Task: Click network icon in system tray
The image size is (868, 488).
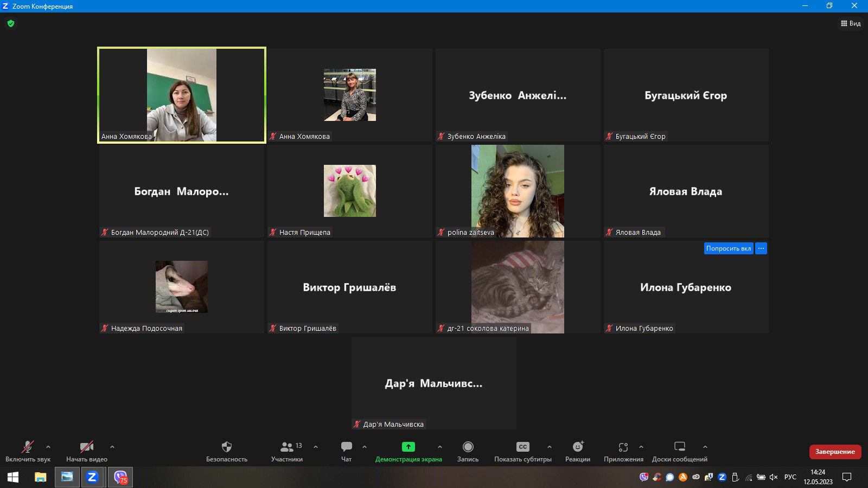Action: pyautogui.click(x=749, y=477)
